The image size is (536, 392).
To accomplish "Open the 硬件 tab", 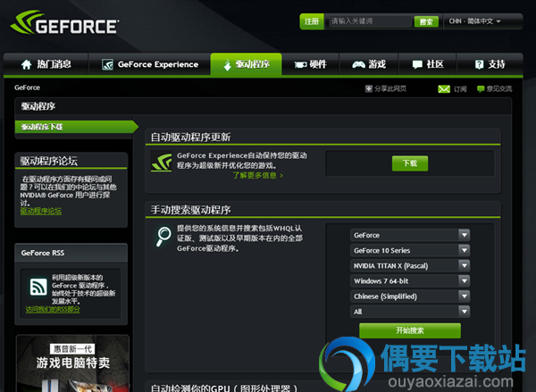I will (x=310, y=64).
